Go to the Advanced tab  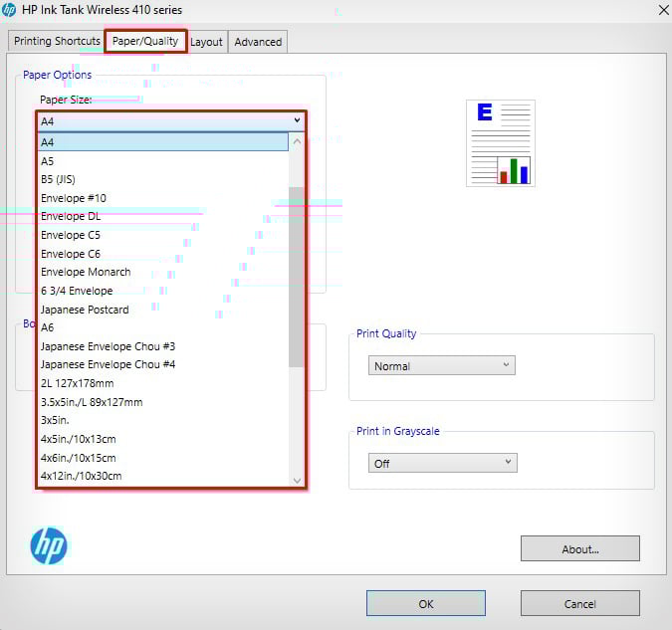click(x=258, y=42)
